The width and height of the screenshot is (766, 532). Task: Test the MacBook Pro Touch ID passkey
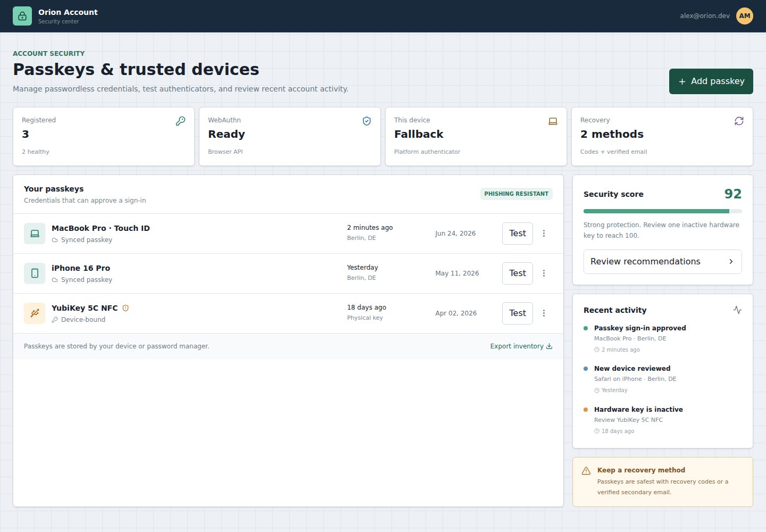pyautogui.click(x=518, y=234)
